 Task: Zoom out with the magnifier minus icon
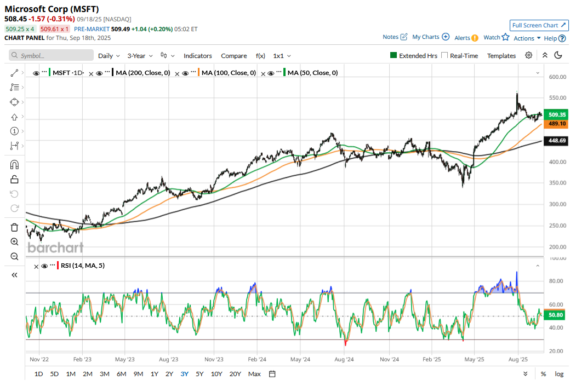pyautogui.click(x=14, y=257)
